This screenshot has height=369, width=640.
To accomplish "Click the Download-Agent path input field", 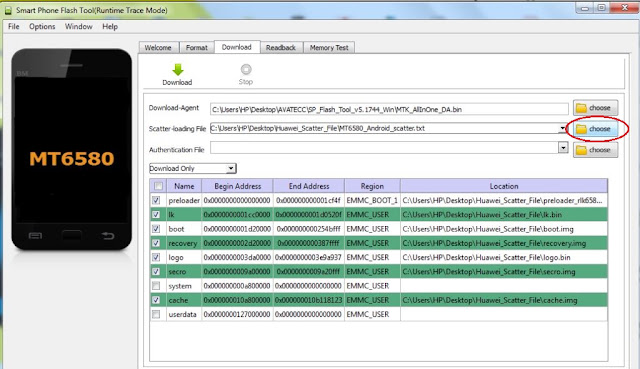I will click(x=389, y=109).
